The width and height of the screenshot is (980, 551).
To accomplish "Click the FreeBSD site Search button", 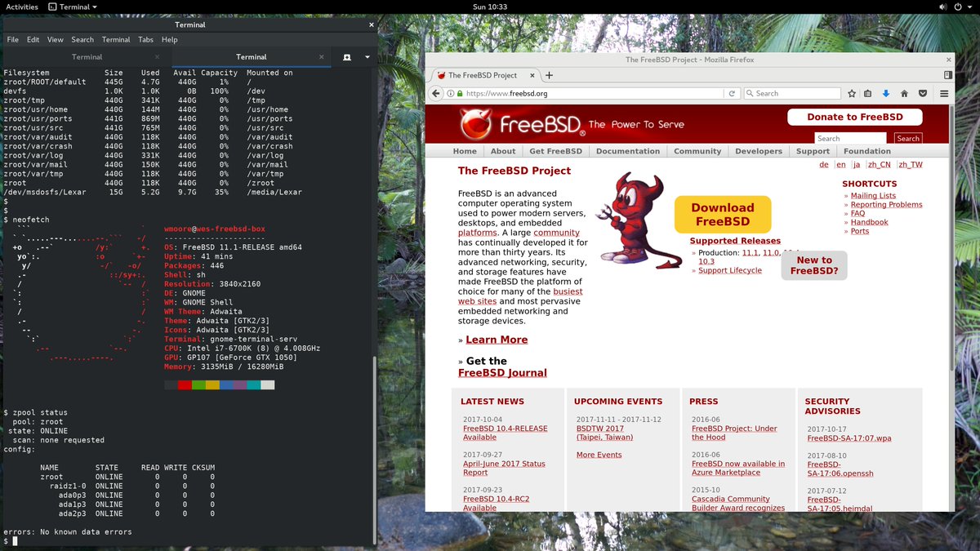I will (x=908, y=139).
